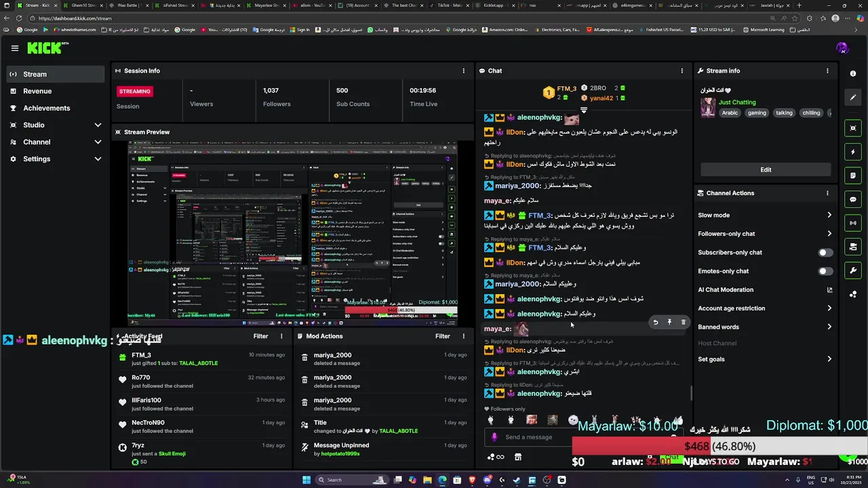
Task: Click yanai42 name in chat leaderboard
Action: click(601, 98)
